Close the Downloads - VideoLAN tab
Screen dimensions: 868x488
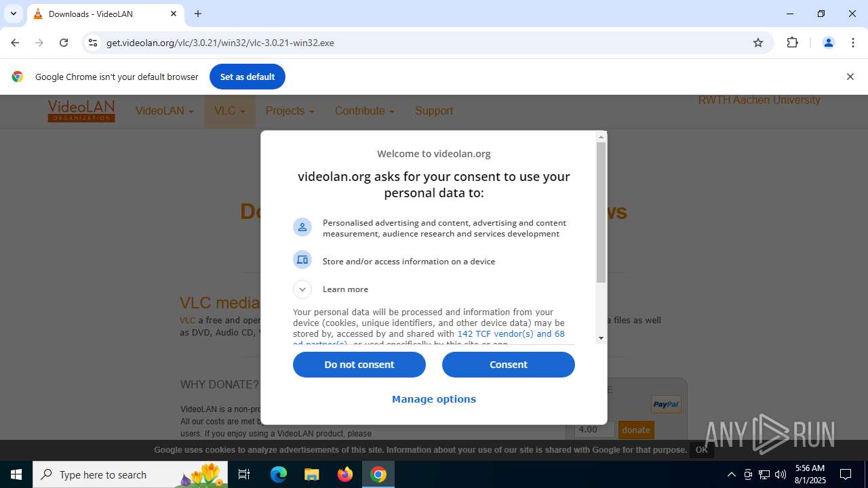(x=174, y=14)
